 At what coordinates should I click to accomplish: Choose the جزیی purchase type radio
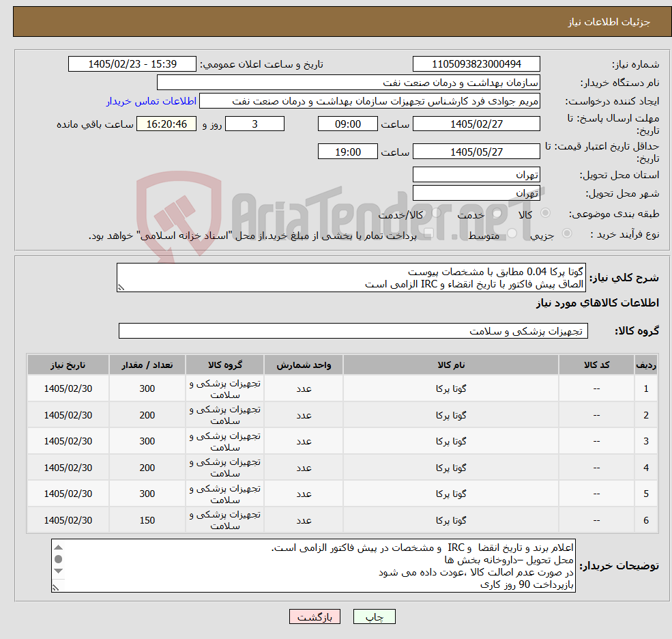(567, 233)
